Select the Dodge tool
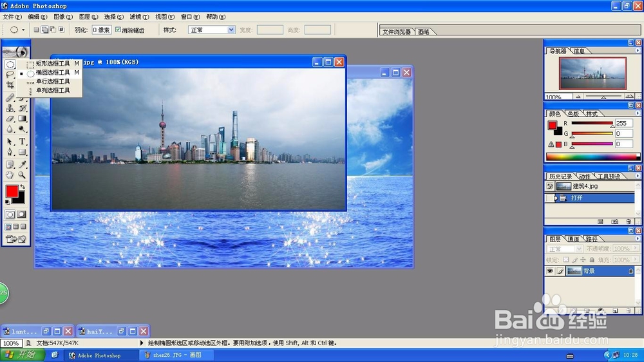This screenshot has height=362, width=644. tap(22, 129)
